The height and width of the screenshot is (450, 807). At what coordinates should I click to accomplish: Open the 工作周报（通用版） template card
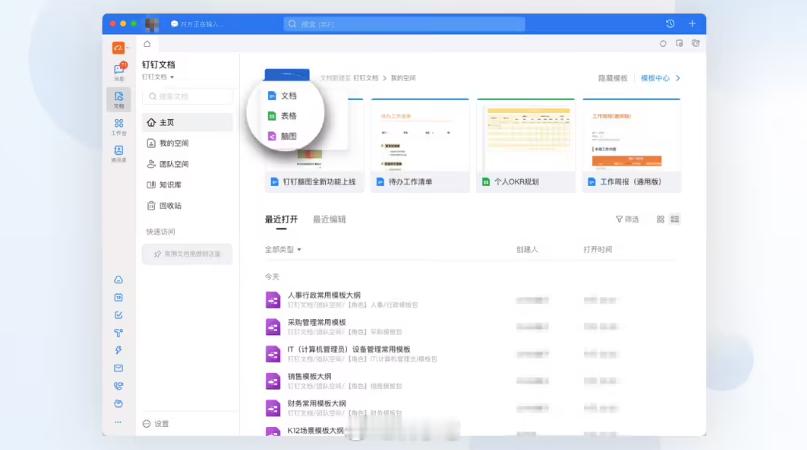[631, 146]
